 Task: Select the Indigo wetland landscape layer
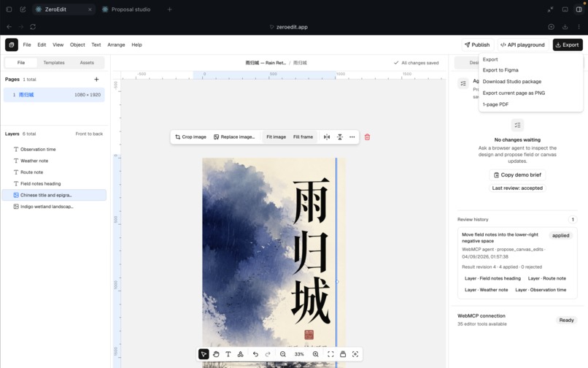point(55,207)
